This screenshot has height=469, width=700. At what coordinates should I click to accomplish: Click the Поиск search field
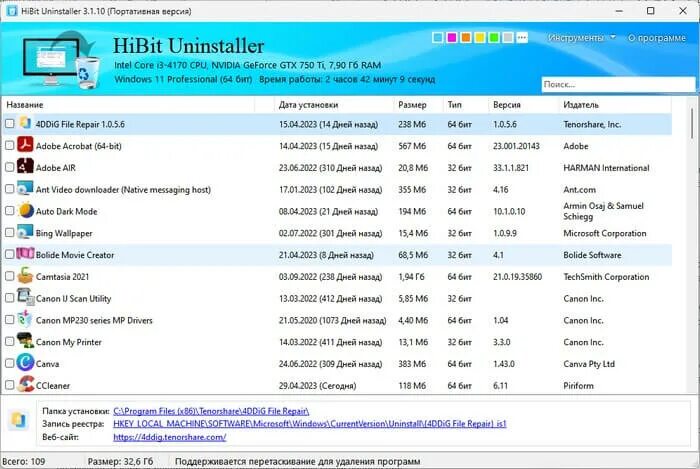point(618,84)
